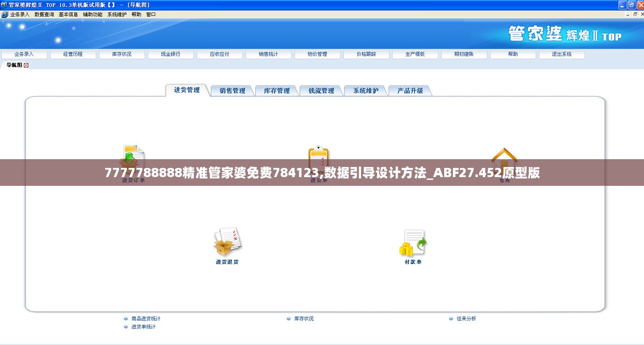Open the 数据查询 menu
This screenshot has height=345, width=644.
(x=44, y=14)
